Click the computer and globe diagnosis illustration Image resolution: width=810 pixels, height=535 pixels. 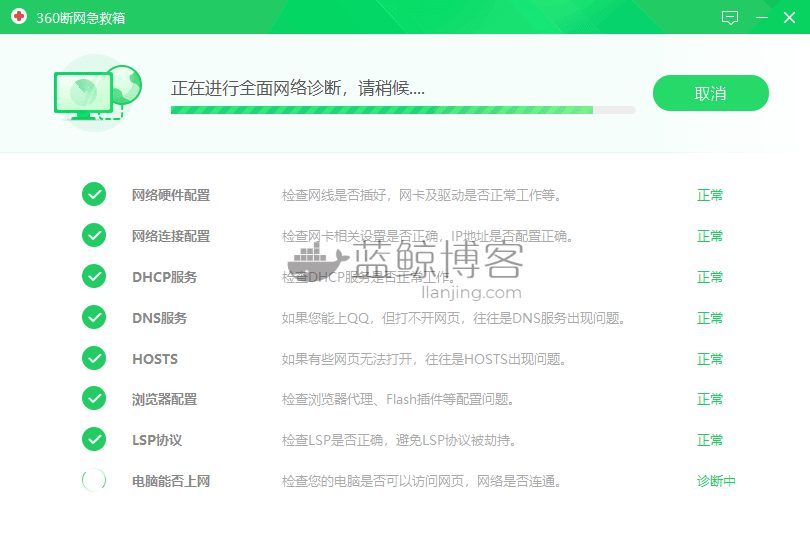click(x=98, y=92)
